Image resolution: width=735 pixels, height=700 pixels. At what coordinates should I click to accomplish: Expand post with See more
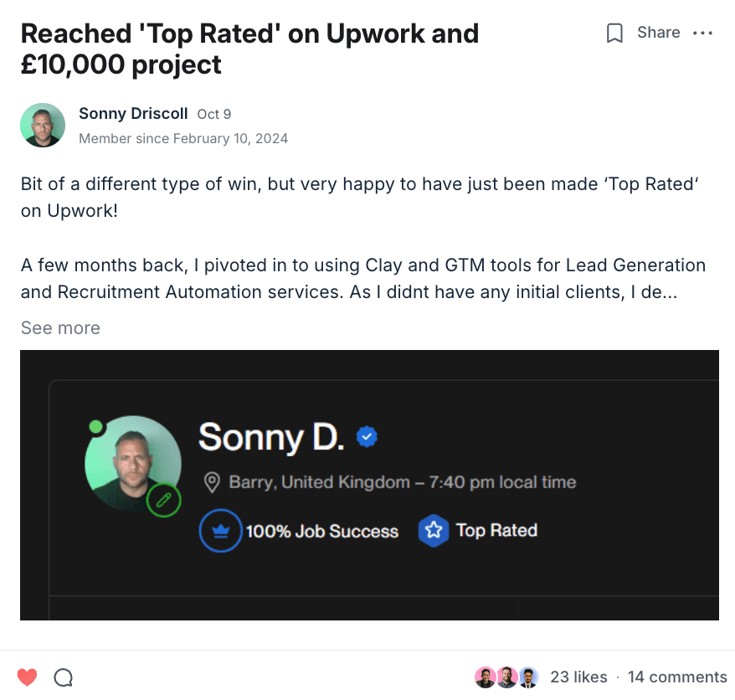(60, 328)
